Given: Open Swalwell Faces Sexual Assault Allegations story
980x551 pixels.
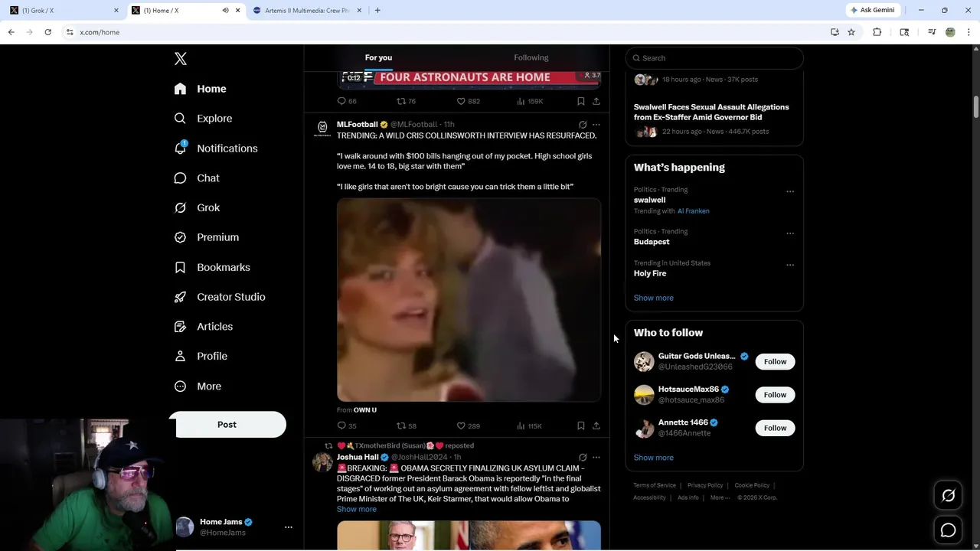Looking at the screenshot, I should (711, 112).
